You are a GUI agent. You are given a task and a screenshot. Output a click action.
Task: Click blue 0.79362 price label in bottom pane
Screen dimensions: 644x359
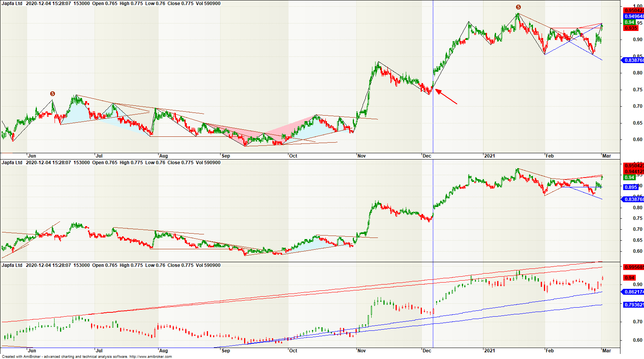coord(634,305)
